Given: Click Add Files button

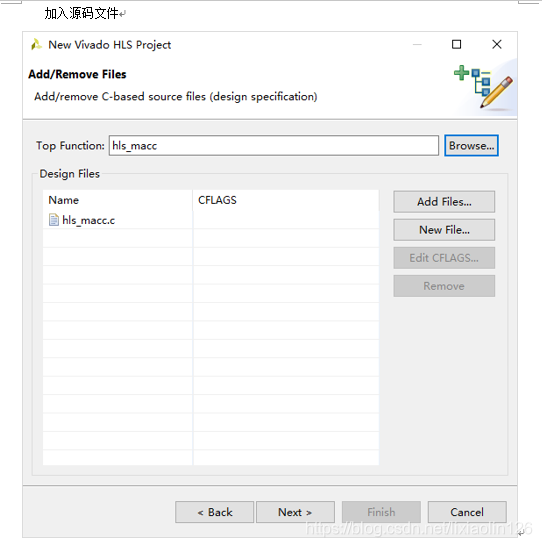Looking at the screenshot, I should pos(444,202).
